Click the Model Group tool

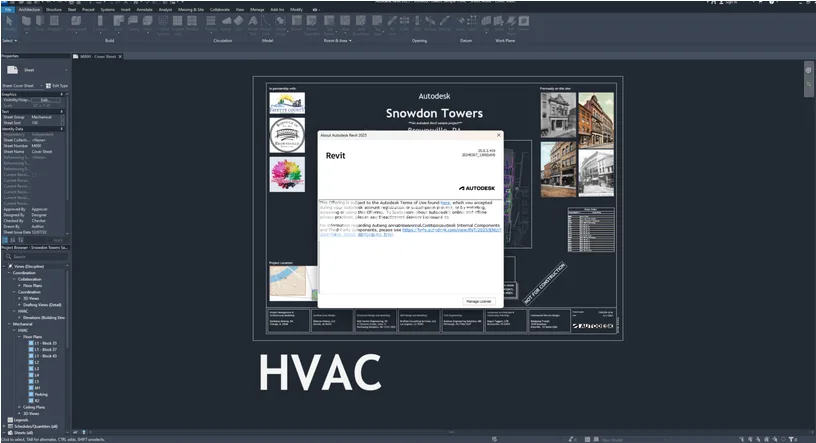click(280, 23)
